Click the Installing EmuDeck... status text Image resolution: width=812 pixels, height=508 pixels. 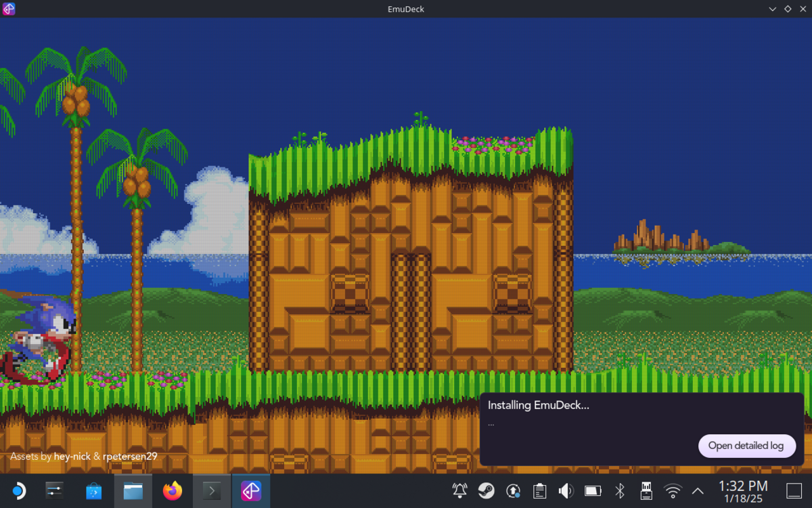[539, 406]
